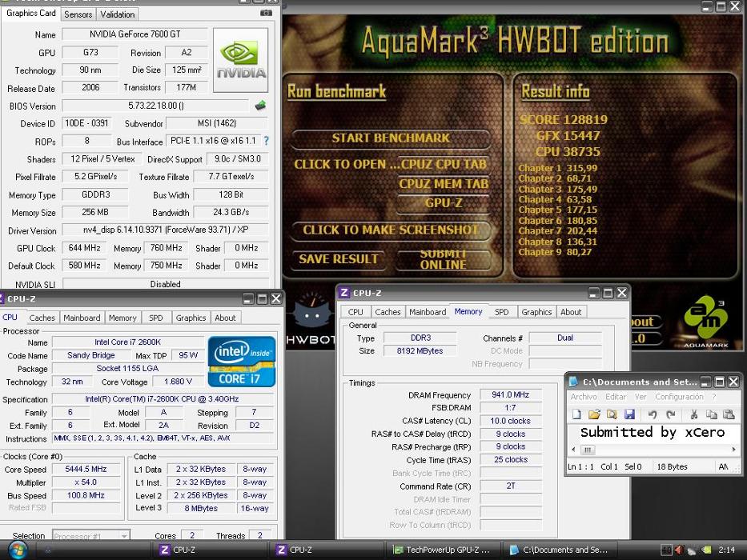
Task: Click SUBMIT ONLINE in AquaMark
Action: [444, 259]
